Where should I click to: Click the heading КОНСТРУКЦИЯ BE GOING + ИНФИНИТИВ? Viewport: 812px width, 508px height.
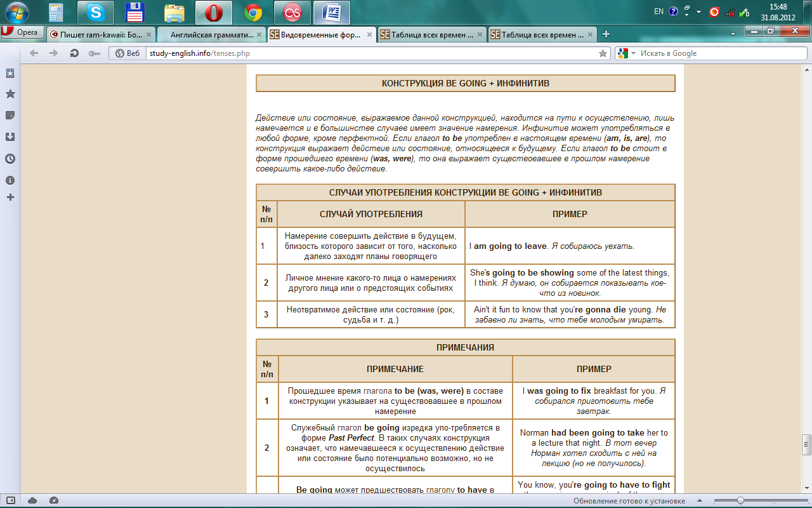point(466,83)
